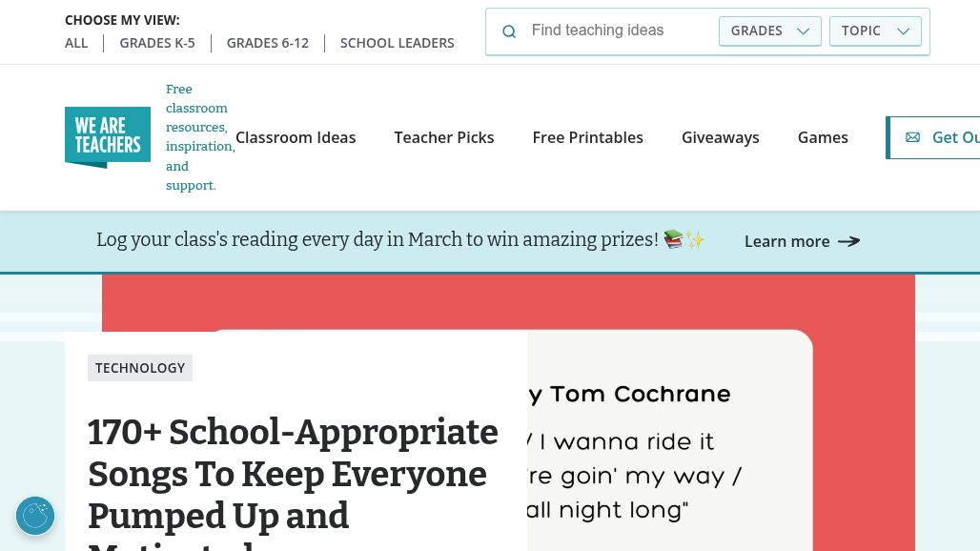The image size is (980, 551).
Task: Select the All view filter
Action: tap(76, 43)
